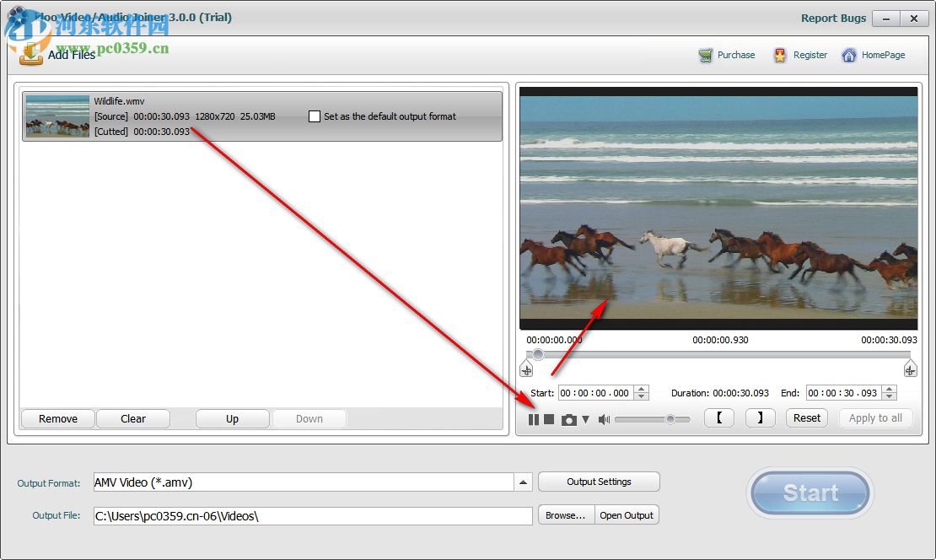Adjust the volume slider

pos(653,419)
